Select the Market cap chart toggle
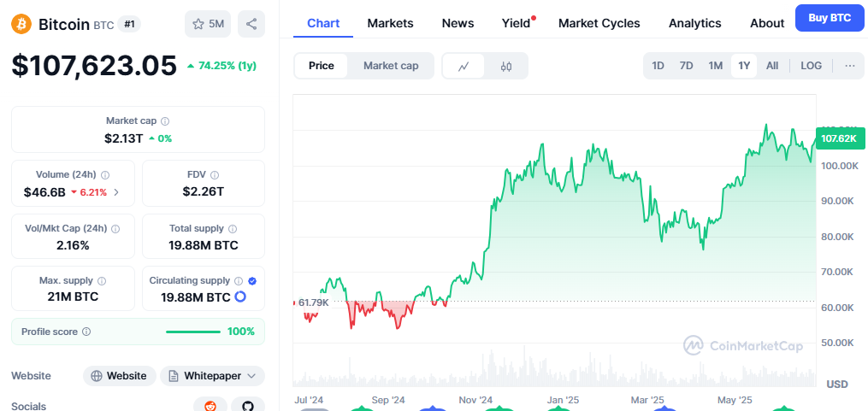This screenshot has width=868, height=411. point(391,66)
